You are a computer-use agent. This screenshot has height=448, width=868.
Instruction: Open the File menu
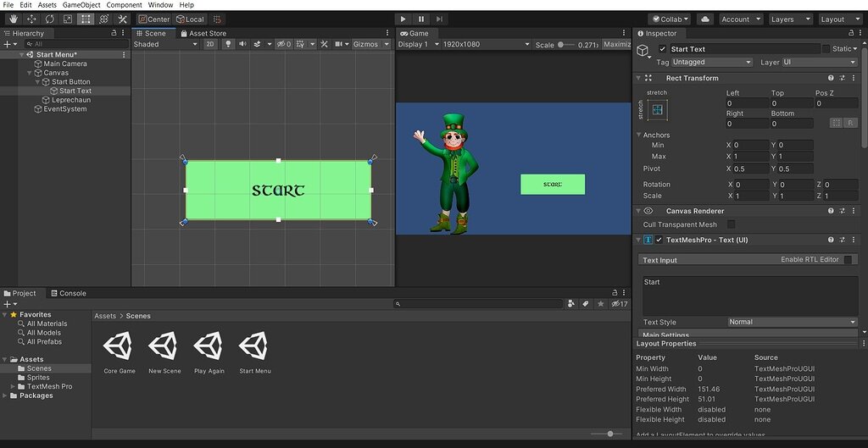pos(8,5)
